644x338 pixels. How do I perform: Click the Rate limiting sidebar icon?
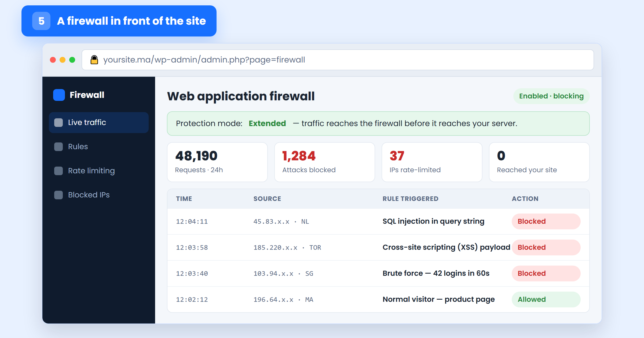pyautogui.click(x=58, y=171)
